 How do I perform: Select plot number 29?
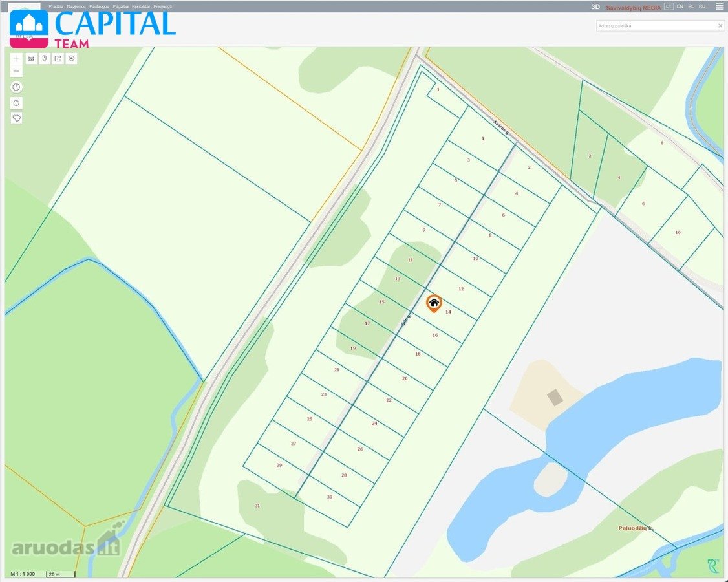[279, 466]
